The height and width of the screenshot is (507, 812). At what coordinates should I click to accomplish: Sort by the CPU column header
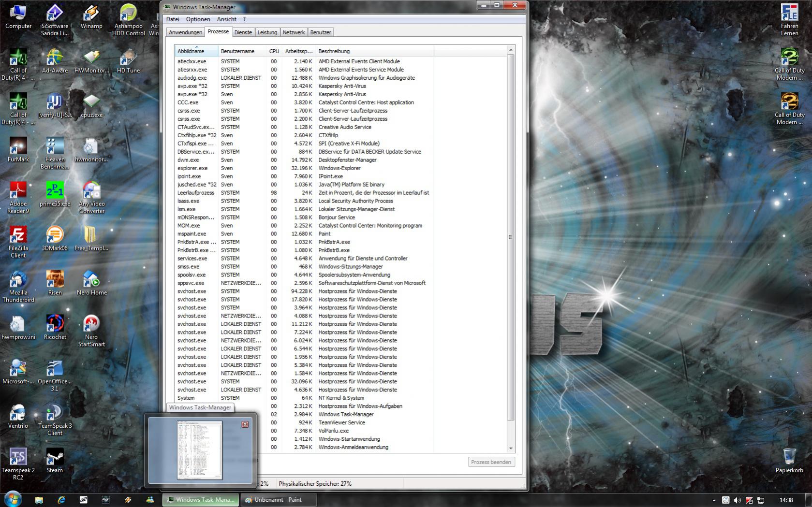274,51
